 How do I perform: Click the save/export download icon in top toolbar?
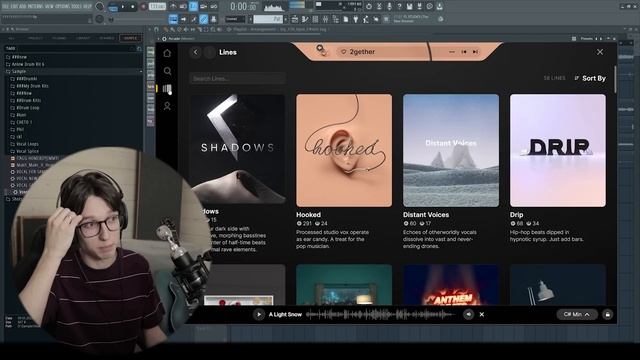[x=440, y=7]
